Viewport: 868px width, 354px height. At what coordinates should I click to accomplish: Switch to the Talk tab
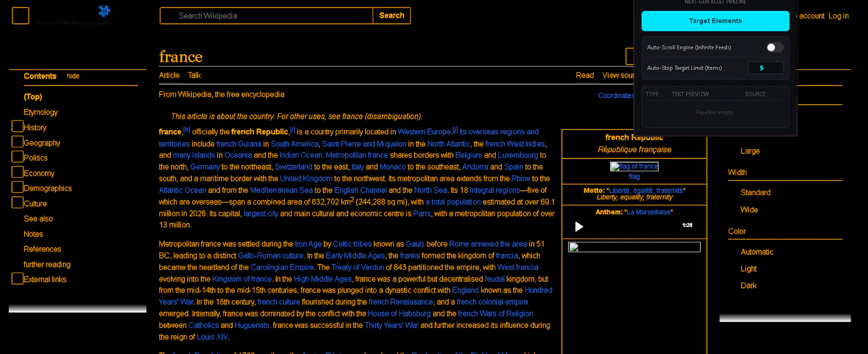tap(194, 75)
